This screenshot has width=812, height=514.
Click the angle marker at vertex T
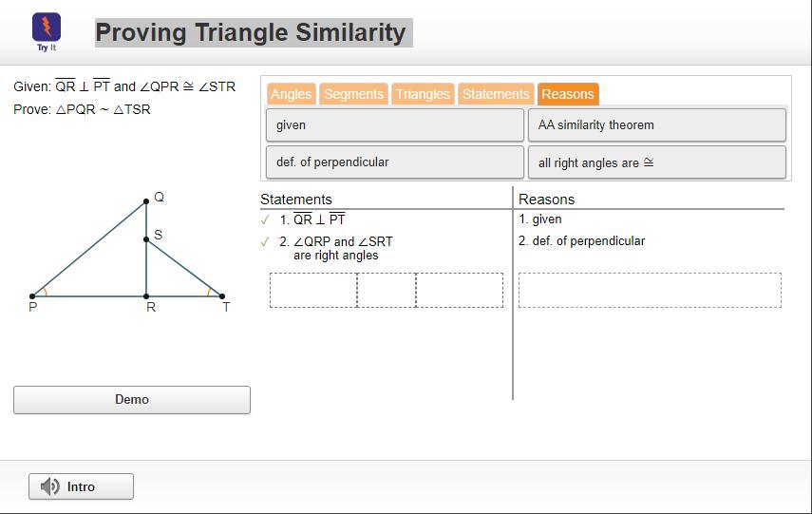point(210,292)
